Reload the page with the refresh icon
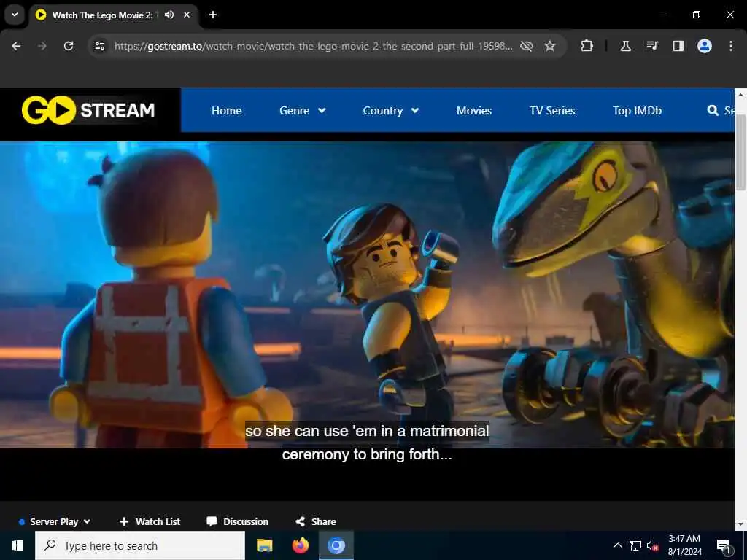The width and height of the screenshot is (747, 560). (x=69, y=46)
